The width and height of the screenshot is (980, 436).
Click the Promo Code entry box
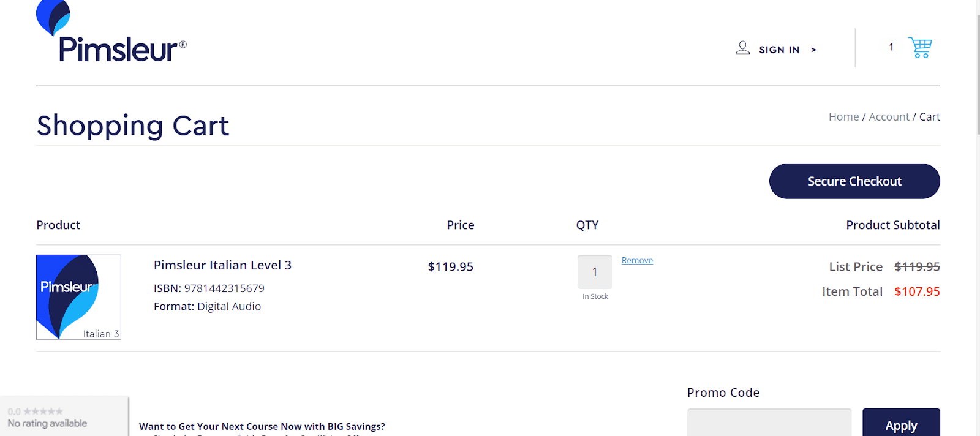tap(769, 424)
